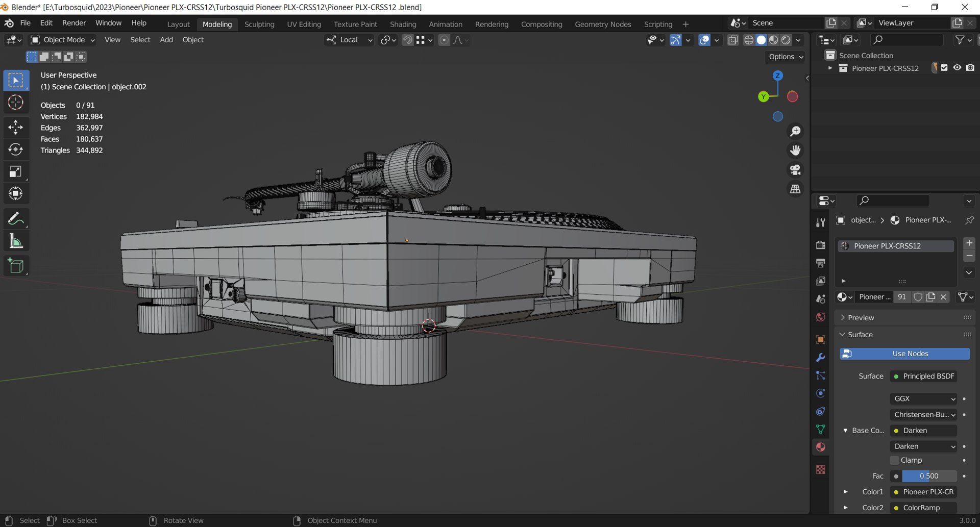Click the blue Z axis gizmo ball
The height and width of the screenshot is (527, 980).
click(x=778, y=76)
